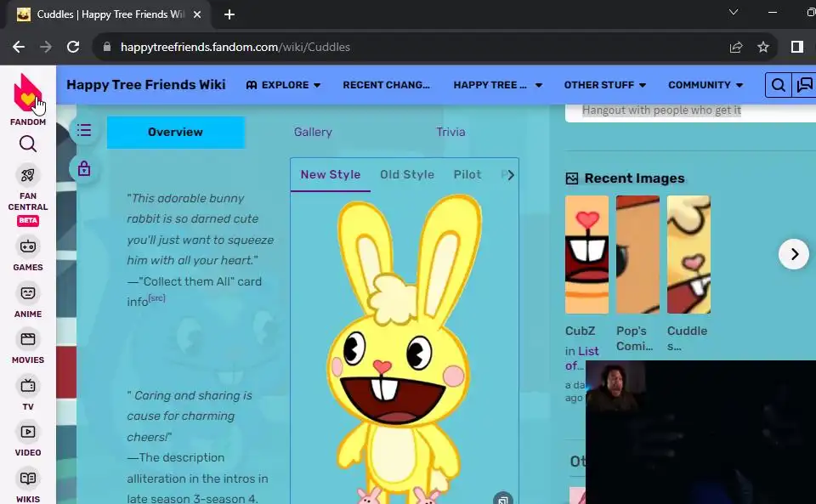Image resolution: width=816 pixels, height=504 pixels.
Task: Switch to the Gallery tab
Action: coord(313,132)
